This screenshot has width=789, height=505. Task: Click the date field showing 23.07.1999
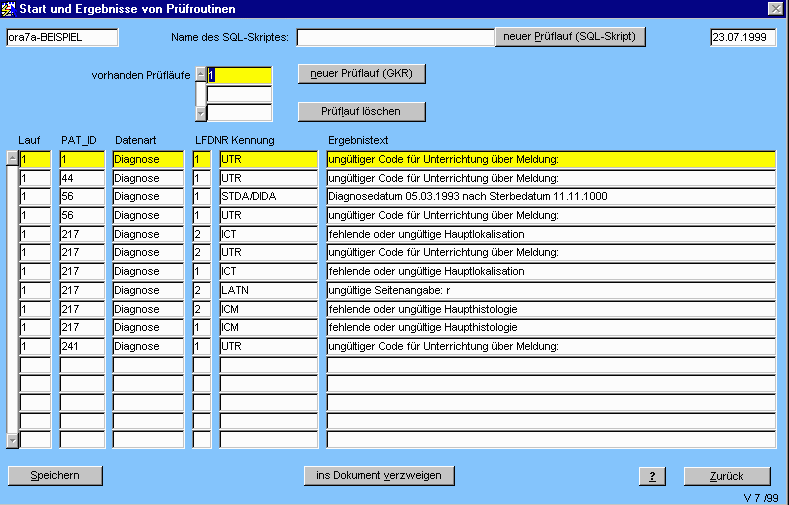(x=743, y=38)
